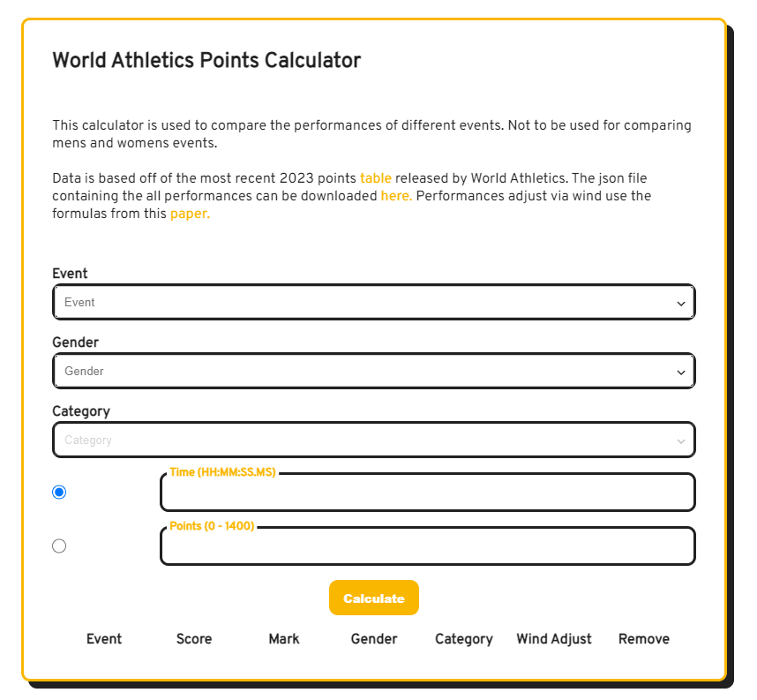Image resolution: width=757 pixels, height=700 pixels.
Task: Click the Remove column header
Action: [644, 638]
